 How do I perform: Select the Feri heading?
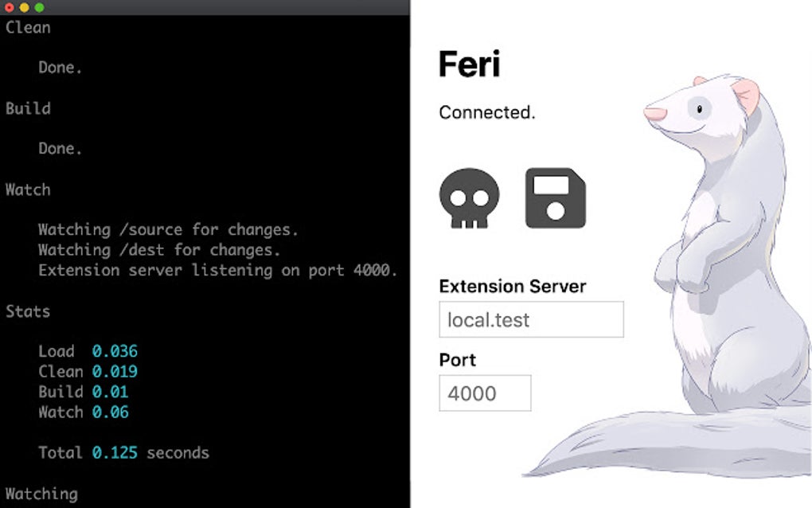click(469, 64)
